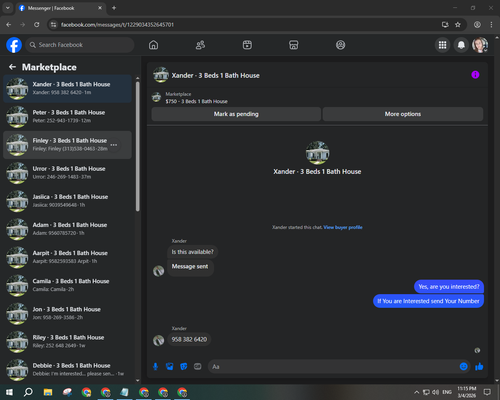Open the Groups icon in top navigation
Screen dimensions: 500x400
click(x=340, y=45)
